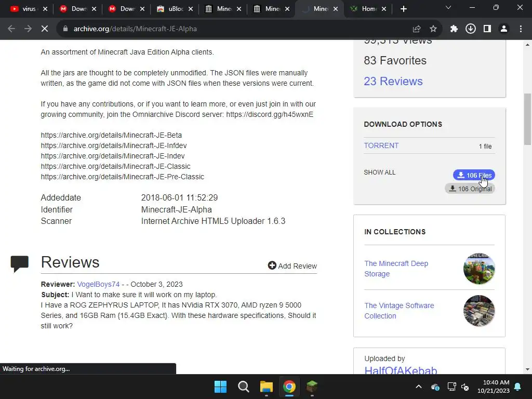Click the Minecraft taskbar icon
Viewport: 532px width, 399px height.
(x=312, y=387)
